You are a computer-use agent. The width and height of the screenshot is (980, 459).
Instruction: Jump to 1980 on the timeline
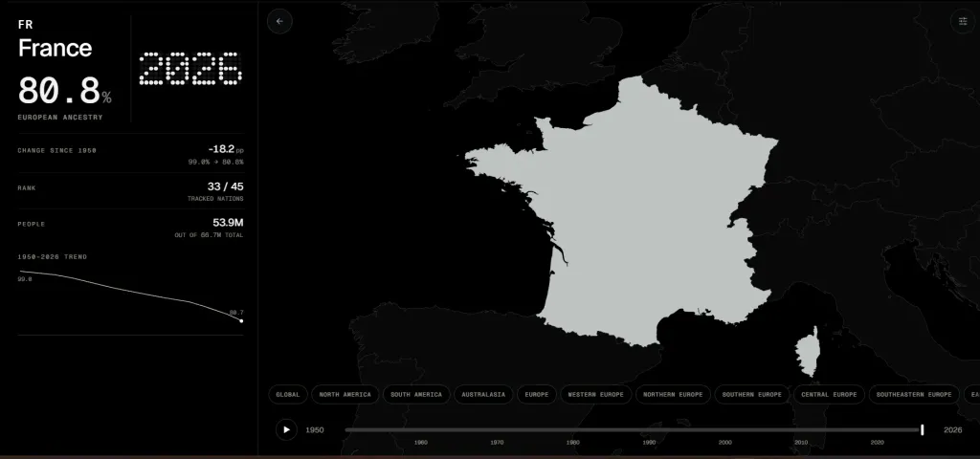572,442
